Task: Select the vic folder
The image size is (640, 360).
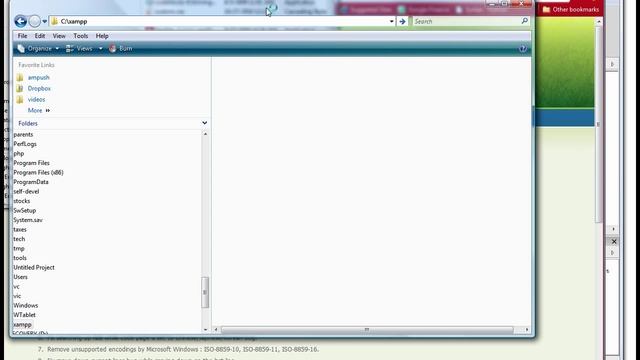Action: tap(17, 296)
